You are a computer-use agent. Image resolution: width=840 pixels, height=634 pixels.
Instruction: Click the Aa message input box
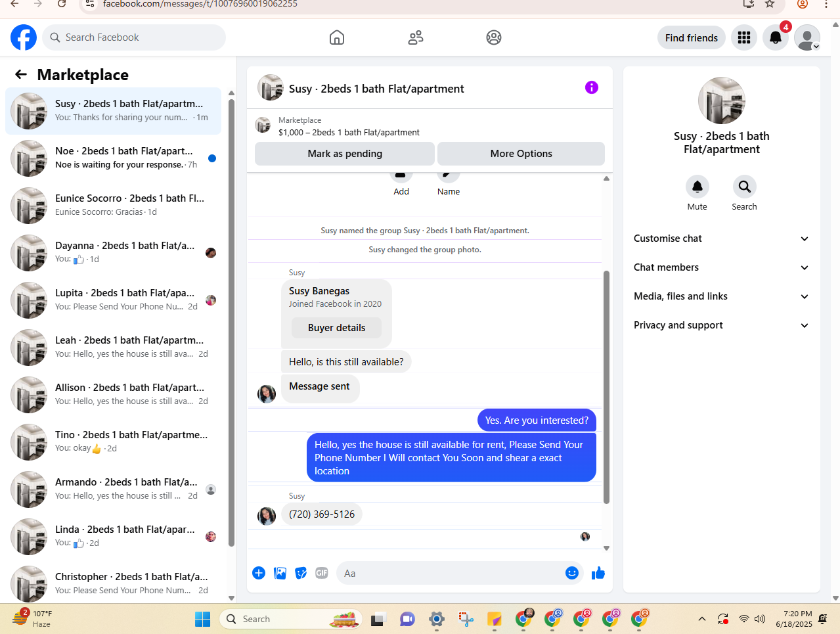point(450,573)
